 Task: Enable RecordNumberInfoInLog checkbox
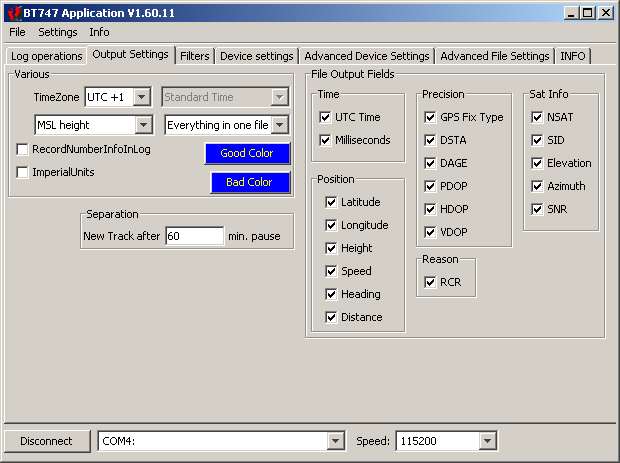pos(23,149)
